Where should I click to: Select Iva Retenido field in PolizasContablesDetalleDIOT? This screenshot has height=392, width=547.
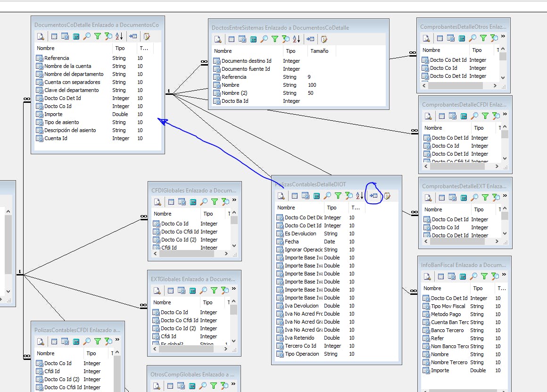(299, 338)
